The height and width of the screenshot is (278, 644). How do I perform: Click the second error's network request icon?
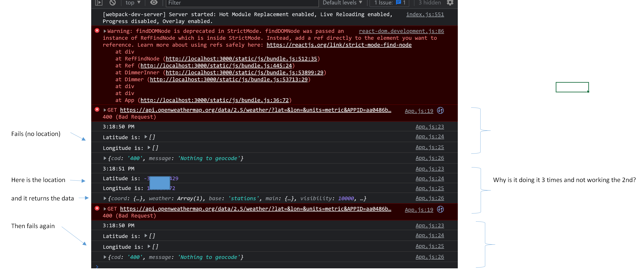[440, 209]
